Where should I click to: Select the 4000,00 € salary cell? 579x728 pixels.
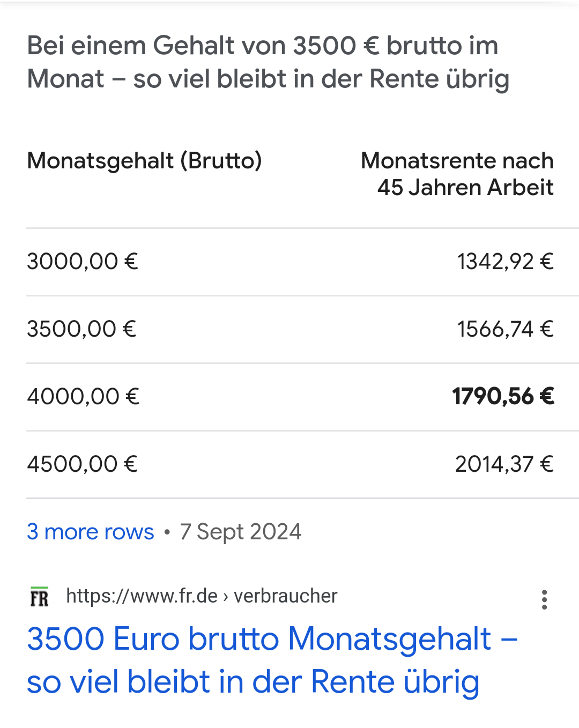tap(83, 396)
